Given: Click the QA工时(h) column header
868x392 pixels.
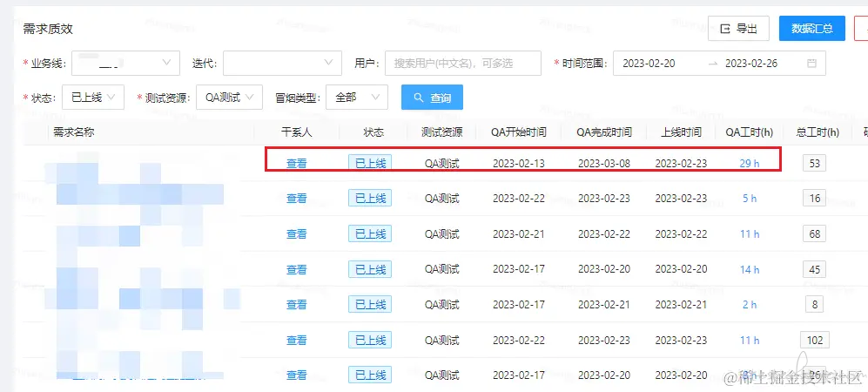Looking at the screenshot, I should point(750,132).
